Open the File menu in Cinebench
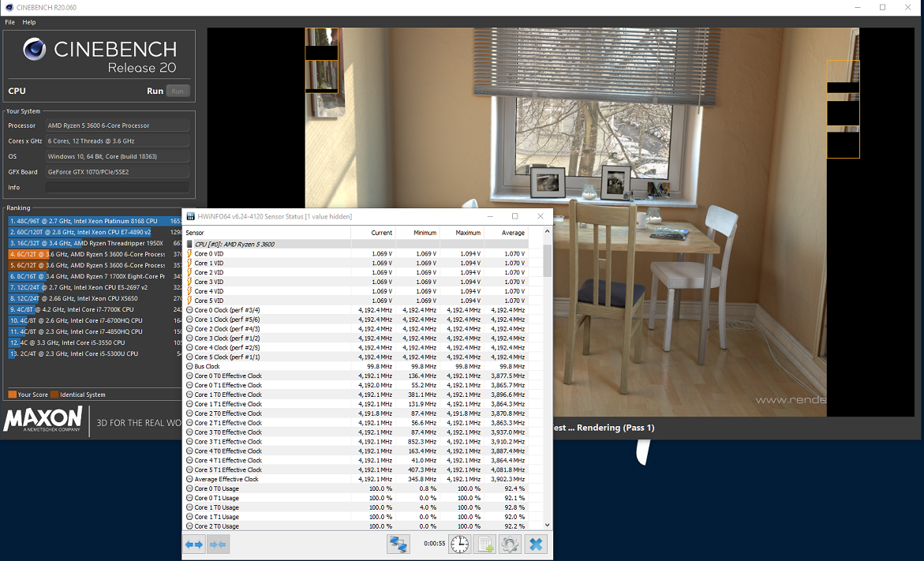924x561 pixels. 10,22
